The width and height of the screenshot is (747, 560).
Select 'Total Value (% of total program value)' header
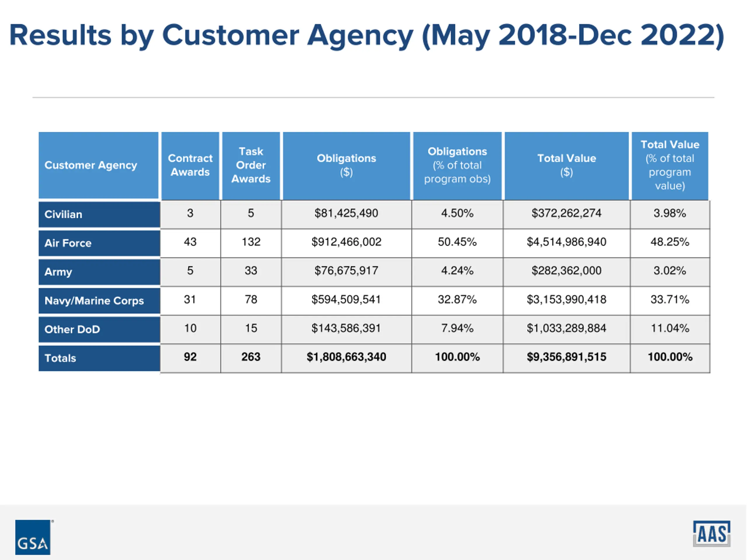(670, 165)
